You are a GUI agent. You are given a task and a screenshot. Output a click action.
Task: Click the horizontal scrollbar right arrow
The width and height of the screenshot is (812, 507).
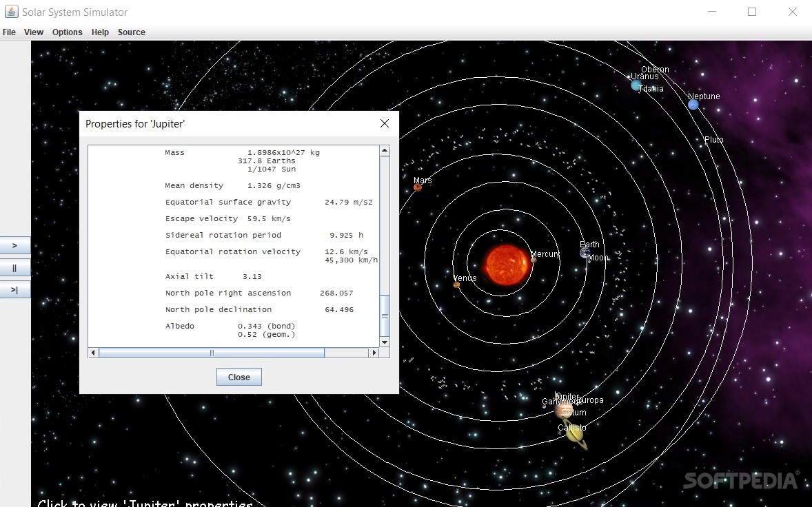[x=374, y=352]
